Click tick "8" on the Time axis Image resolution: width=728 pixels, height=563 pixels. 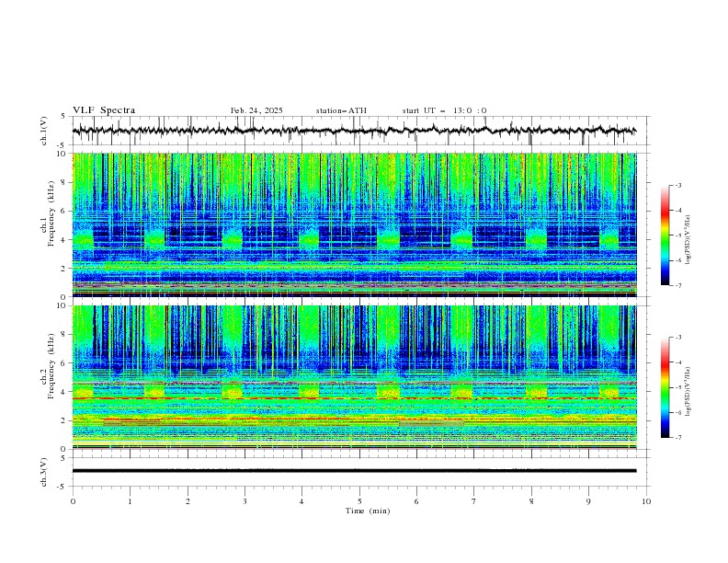[x=531, y=501]
